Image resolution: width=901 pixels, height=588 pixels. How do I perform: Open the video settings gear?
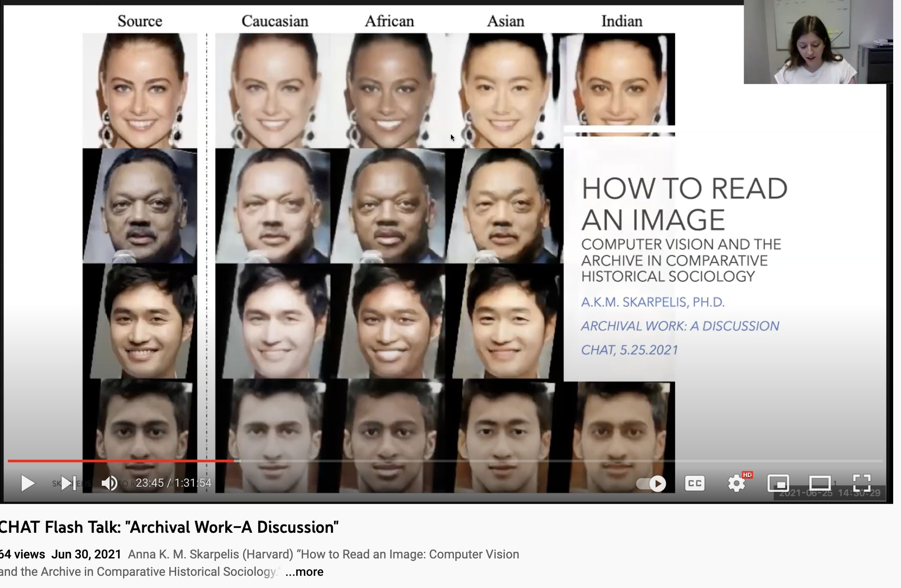click(736, 483)
